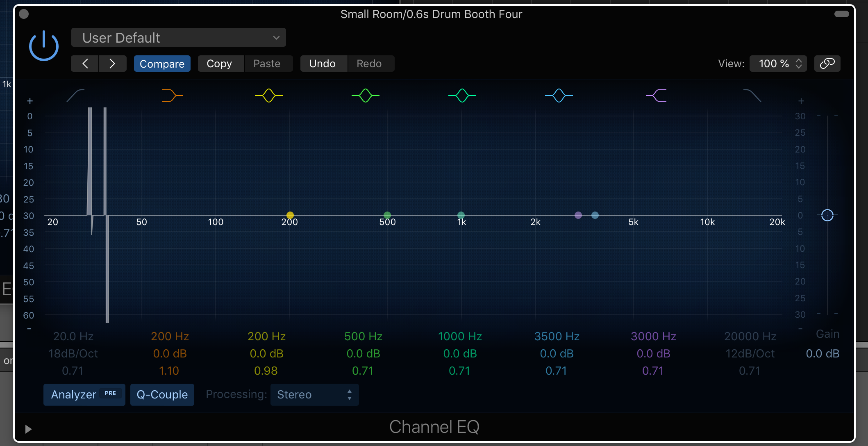Click the Copy button
The height and width of the screenshot is (446, 868).
(219, 64)
